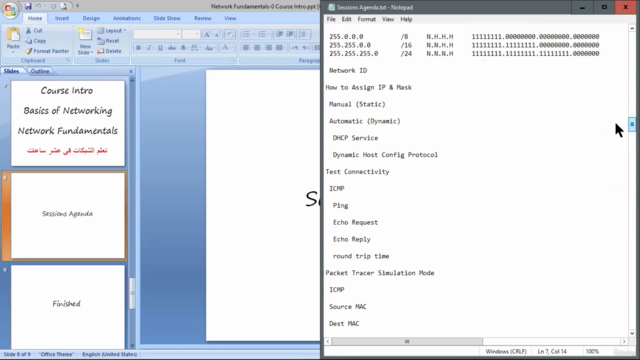
Task: Open the Help menu in Notepad
Action: click(406, 19)
